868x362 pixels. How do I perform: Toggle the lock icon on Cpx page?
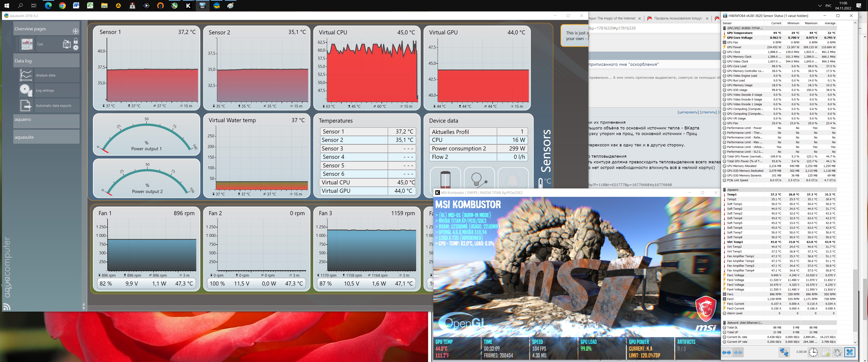[76, 41]
